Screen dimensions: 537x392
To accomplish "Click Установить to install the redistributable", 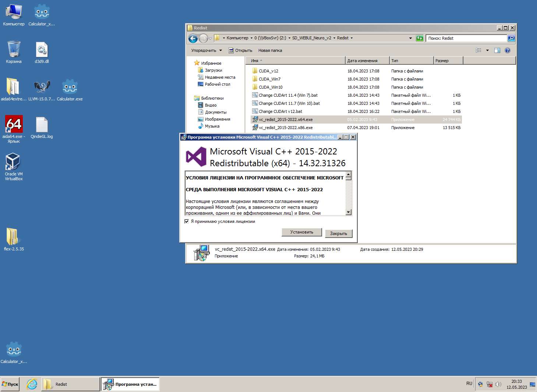I will pyautogui.click(x=301, y=232).
